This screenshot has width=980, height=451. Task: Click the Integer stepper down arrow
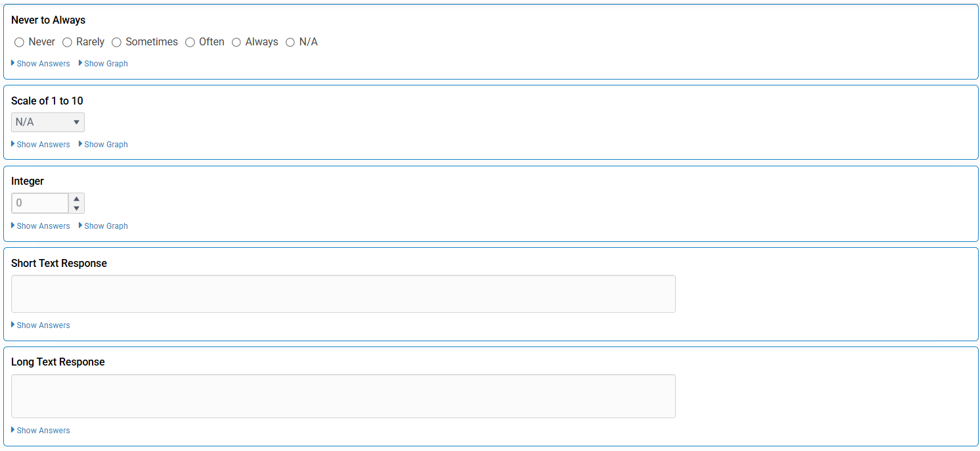[76, 207]
